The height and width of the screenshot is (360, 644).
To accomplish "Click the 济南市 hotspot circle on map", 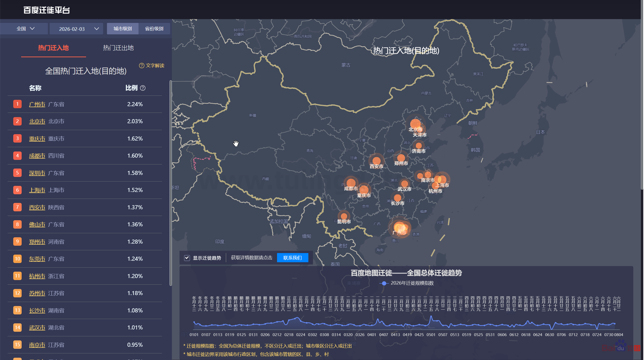I will tap(419, 146).
